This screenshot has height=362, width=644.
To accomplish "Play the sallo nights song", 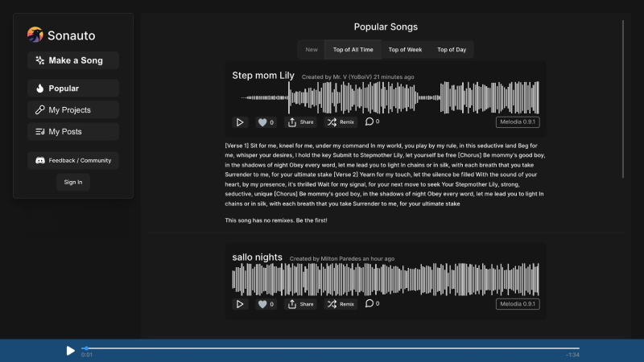I will pyautogui.click(x=240, y=304).
